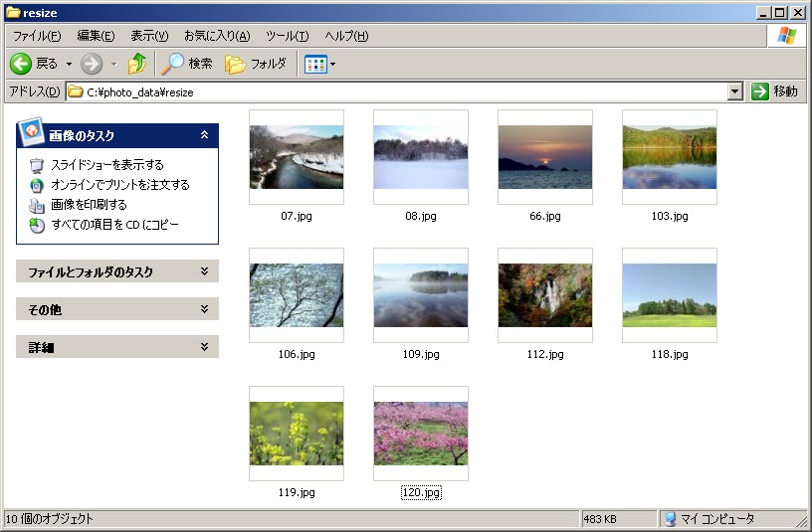Open the ツール(T) menu
The height and width of the screenshot is (532, 812).
(288, 36)
